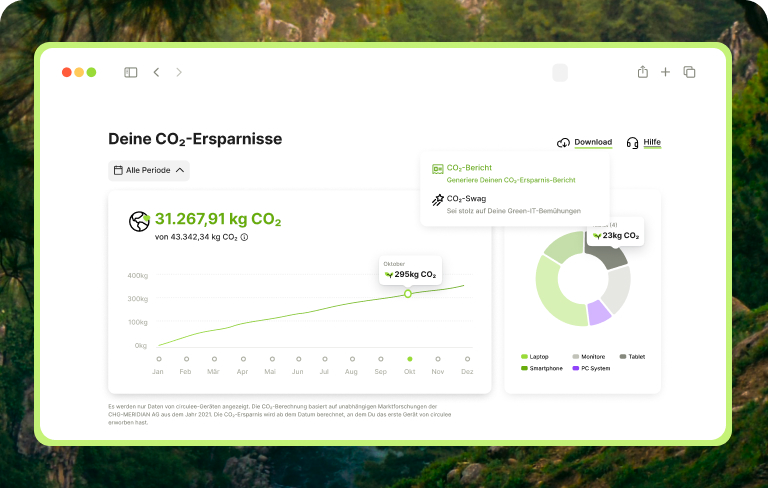Viewport: 768px width, 488px height.
Task: Click 'Sei stolz auf Deine Green-IT-Bemühungen' text
Action: [x=513, y=211]
